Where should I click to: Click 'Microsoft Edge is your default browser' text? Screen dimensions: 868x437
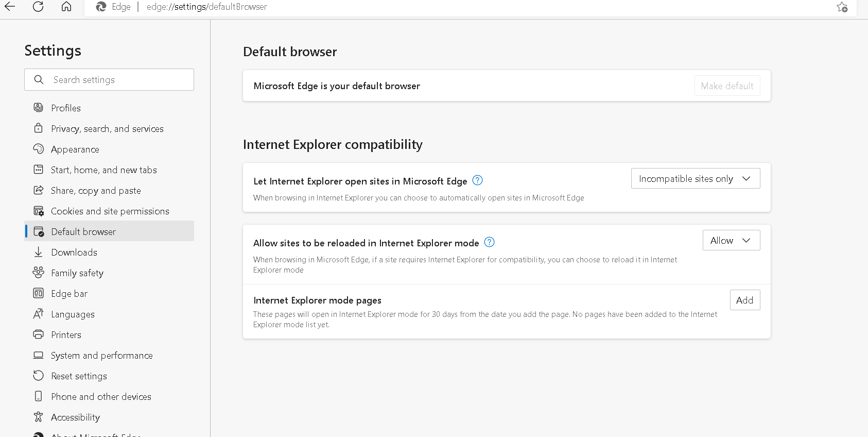pyautogui.click(x=337, y=86)
